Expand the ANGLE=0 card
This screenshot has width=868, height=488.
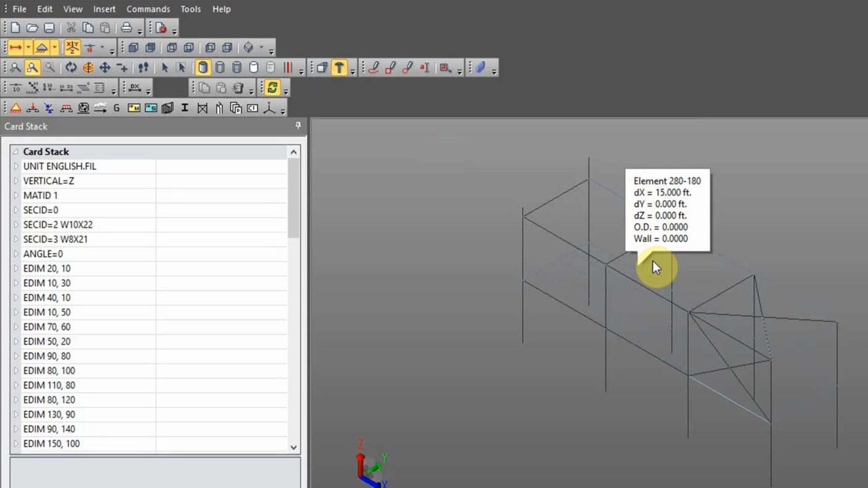point(16,254)
